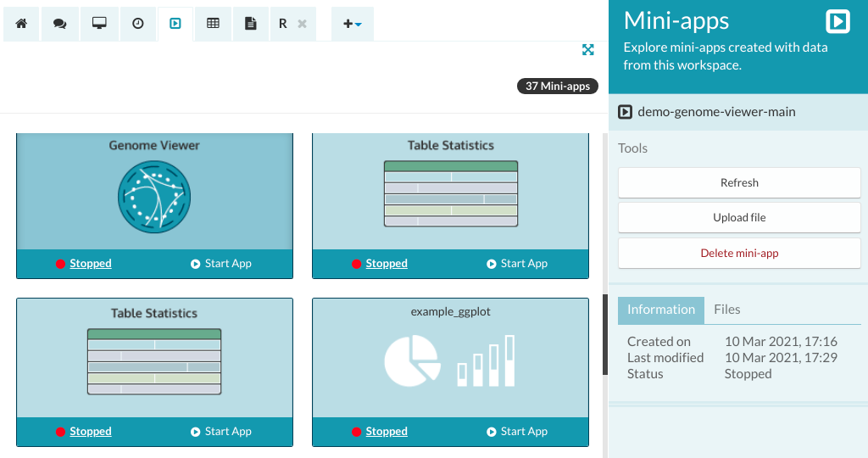This screenshot has width=868, height=458.
Task: Open the chat comments tab icon
Action: 60,24
